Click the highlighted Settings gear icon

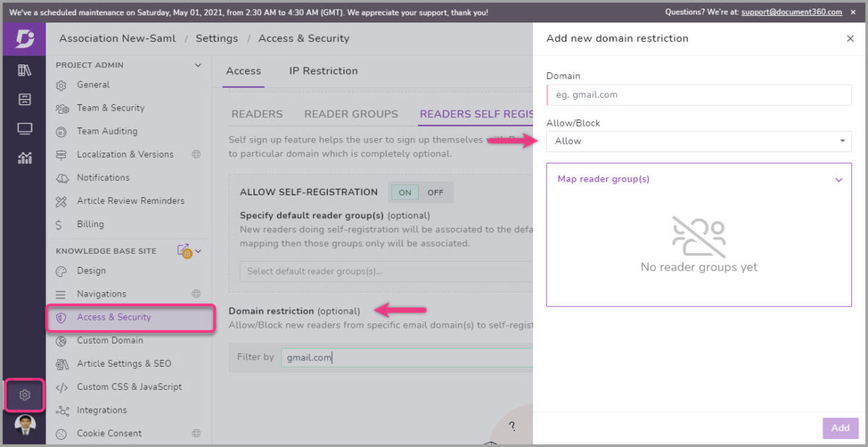point(24,395)
